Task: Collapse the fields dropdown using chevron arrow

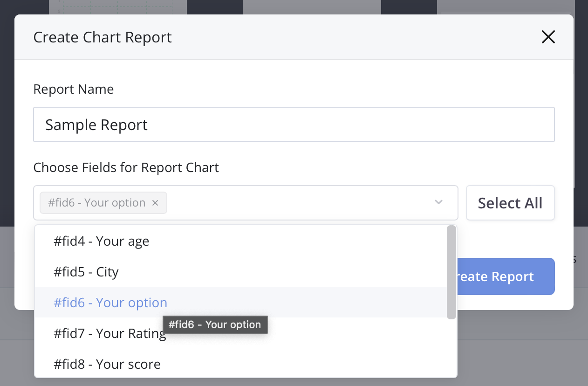Action: pos(438,202)
